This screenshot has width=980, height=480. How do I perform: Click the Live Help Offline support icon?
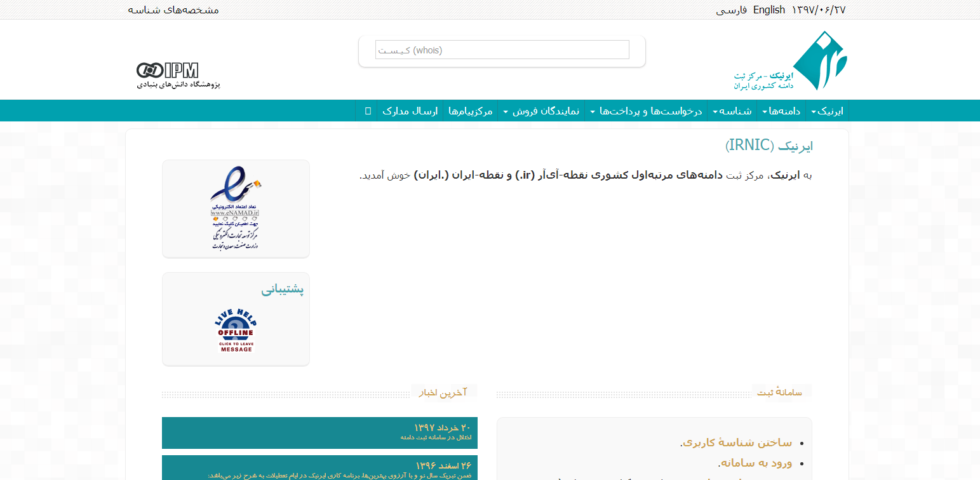pyautogui.click(x=236, y=330)
